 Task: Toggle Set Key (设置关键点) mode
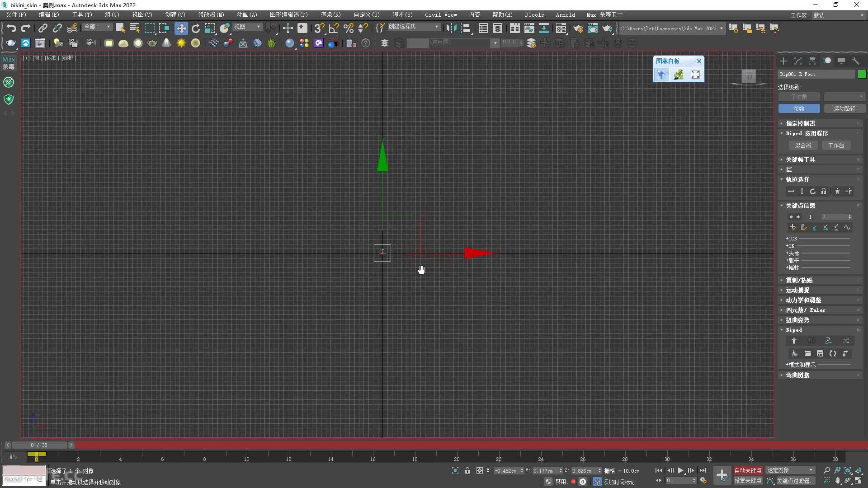(x=748, y=481)
